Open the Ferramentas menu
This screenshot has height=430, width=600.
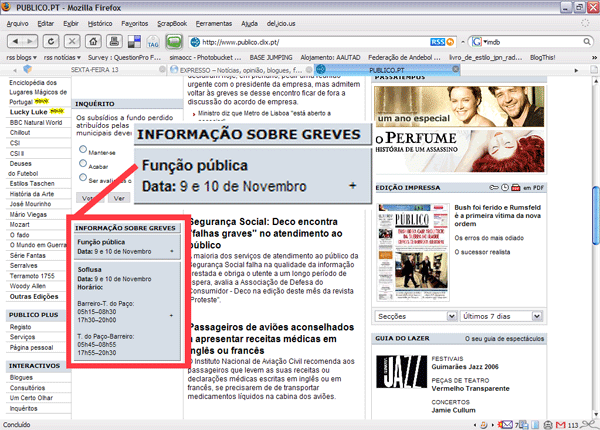(x=214, y=24)
